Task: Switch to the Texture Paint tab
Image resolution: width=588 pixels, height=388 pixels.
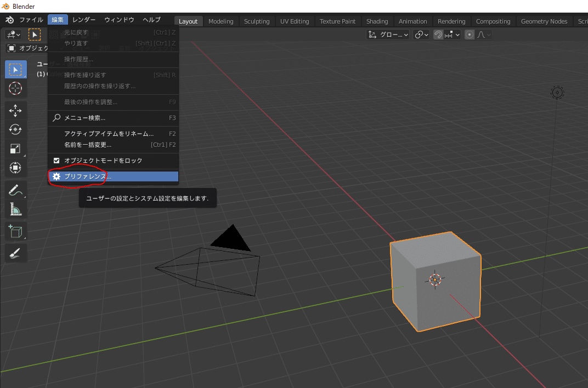Action: (x=337, y=21)
